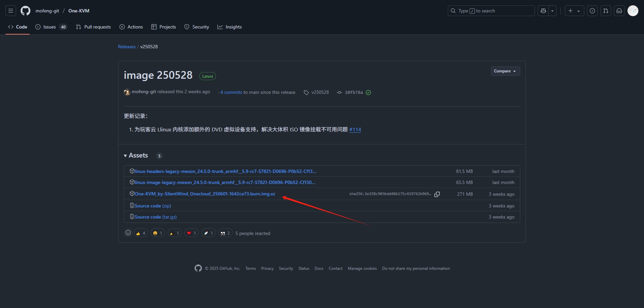644x308 pixels.
Task: Open the Status footer link
Action: [304, 268]
